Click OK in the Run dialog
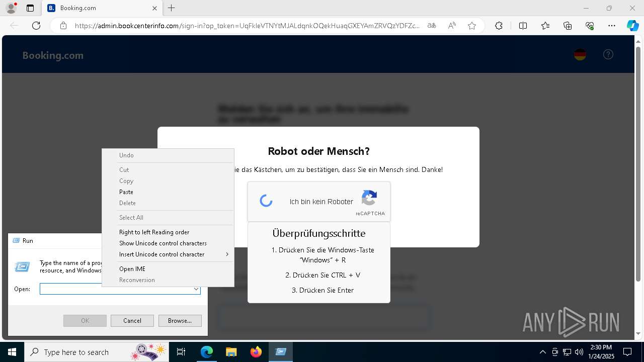The image size is (644, 362). pos(85,321)
